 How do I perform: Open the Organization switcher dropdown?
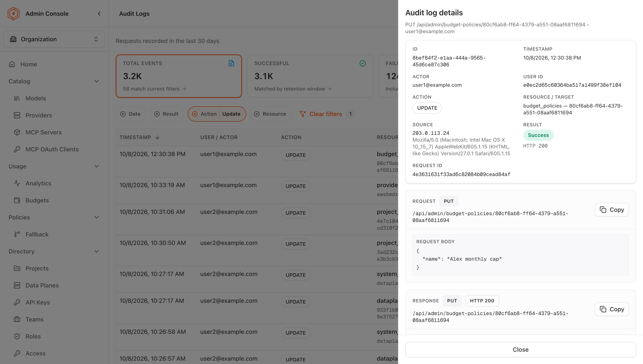point(54,39)
